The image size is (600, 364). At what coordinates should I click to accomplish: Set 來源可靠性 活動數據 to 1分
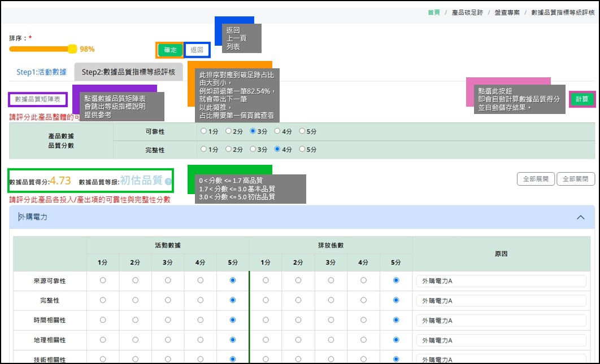point(102,280)
